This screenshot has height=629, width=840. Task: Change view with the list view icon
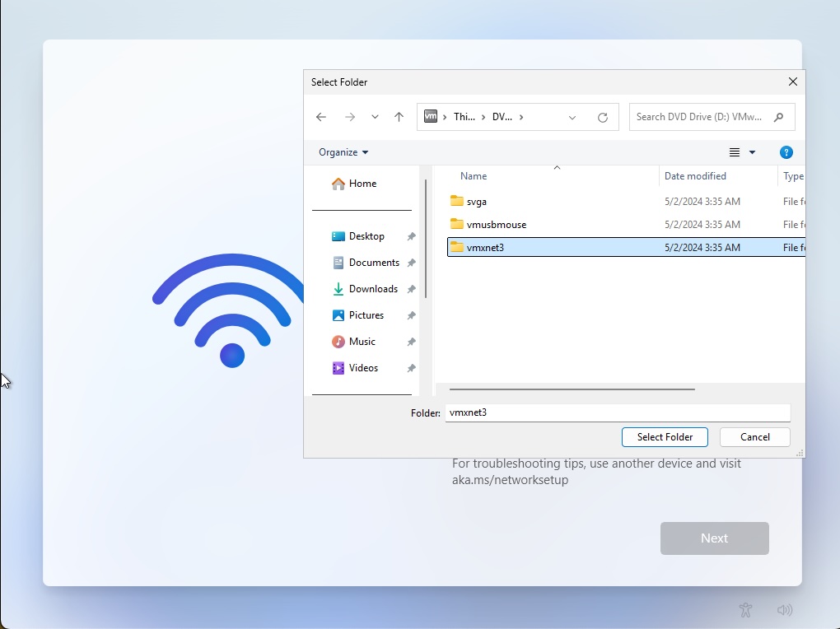click(735, 152)
